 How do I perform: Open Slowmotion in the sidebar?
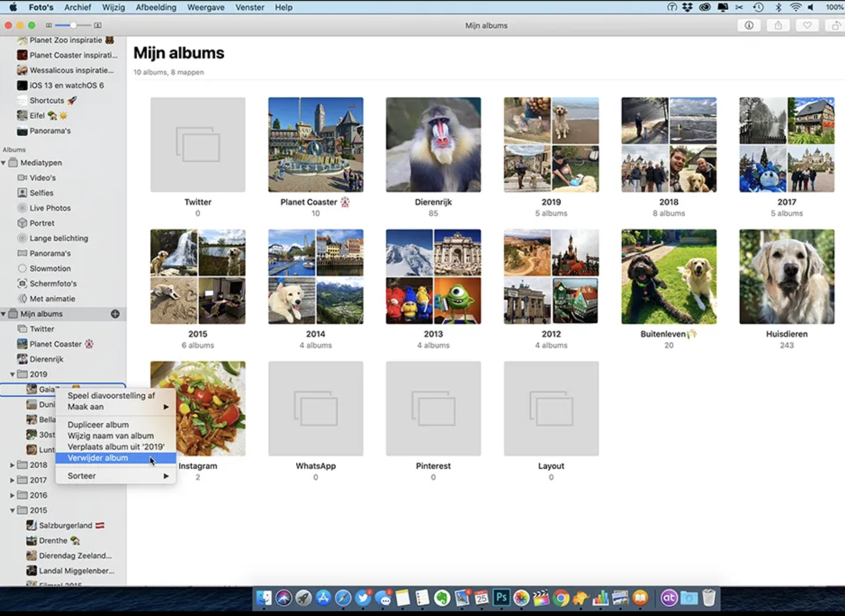(49, 268)
